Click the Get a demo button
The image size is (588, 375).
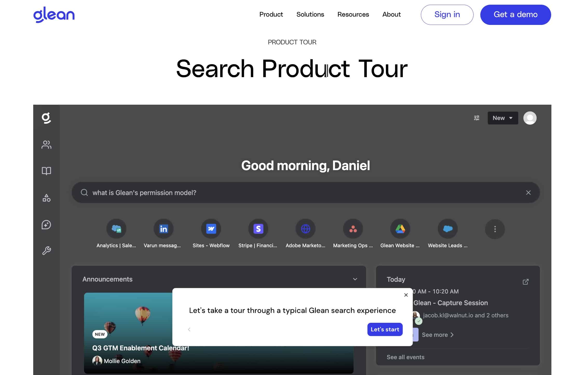(x=515, y=15)
